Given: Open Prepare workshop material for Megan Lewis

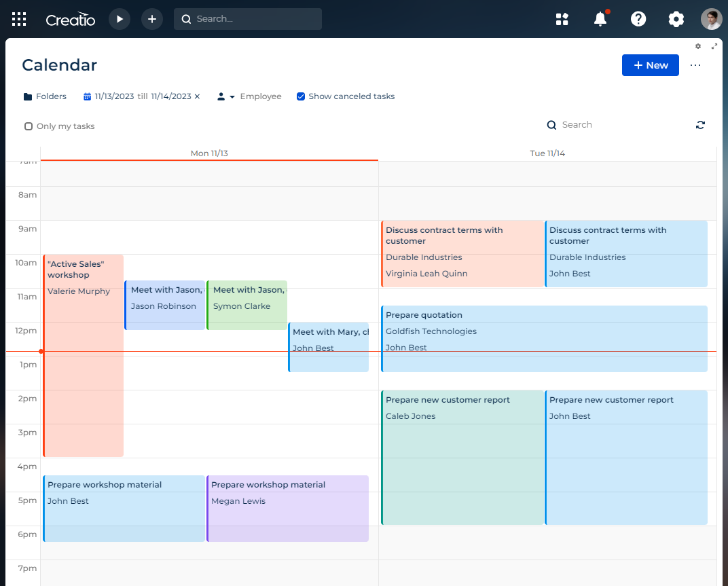Looking at the screenshot, I should click(x=288, y=509).
